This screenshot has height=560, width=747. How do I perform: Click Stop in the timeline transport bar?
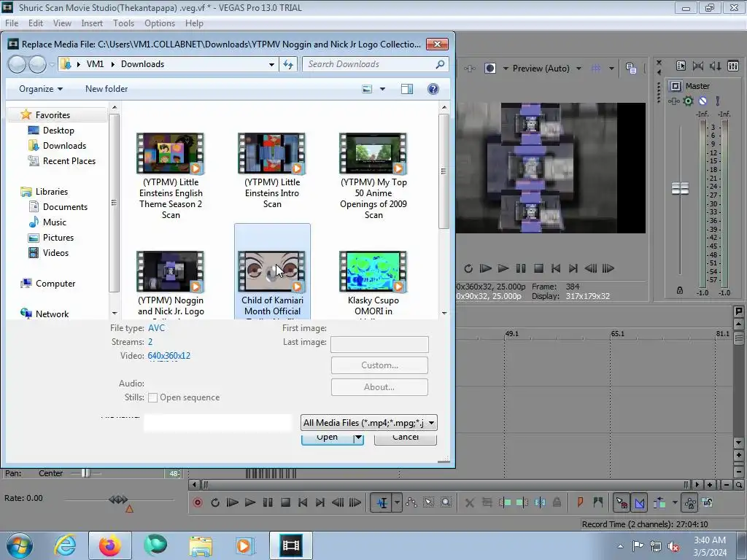[x=285, y=502]
